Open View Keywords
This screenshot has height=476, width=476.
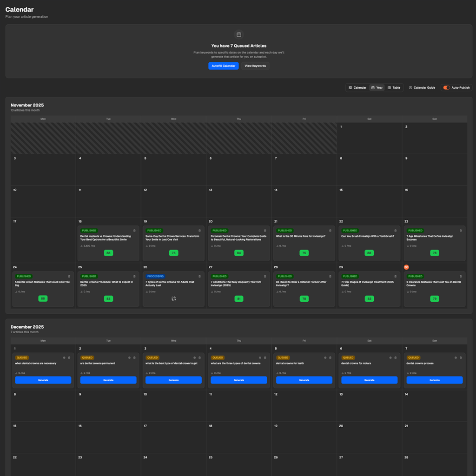255,66
